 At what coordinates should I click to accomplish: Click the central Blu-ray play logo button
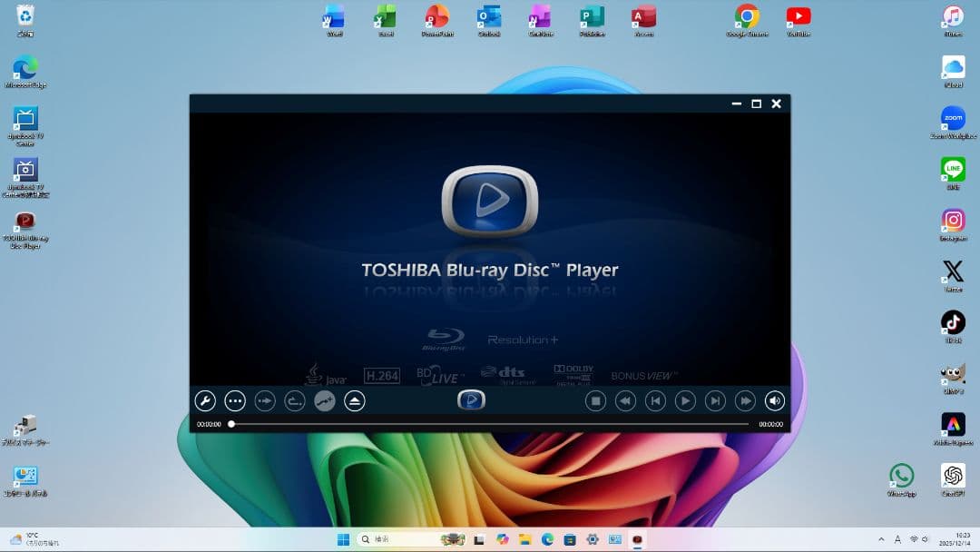click(x=471, y=399)
